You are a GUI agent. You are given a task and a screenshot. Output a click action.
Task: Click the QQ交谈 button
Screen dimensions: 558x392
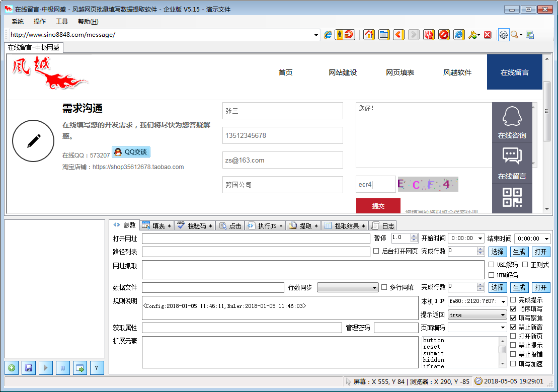[131, 152]
